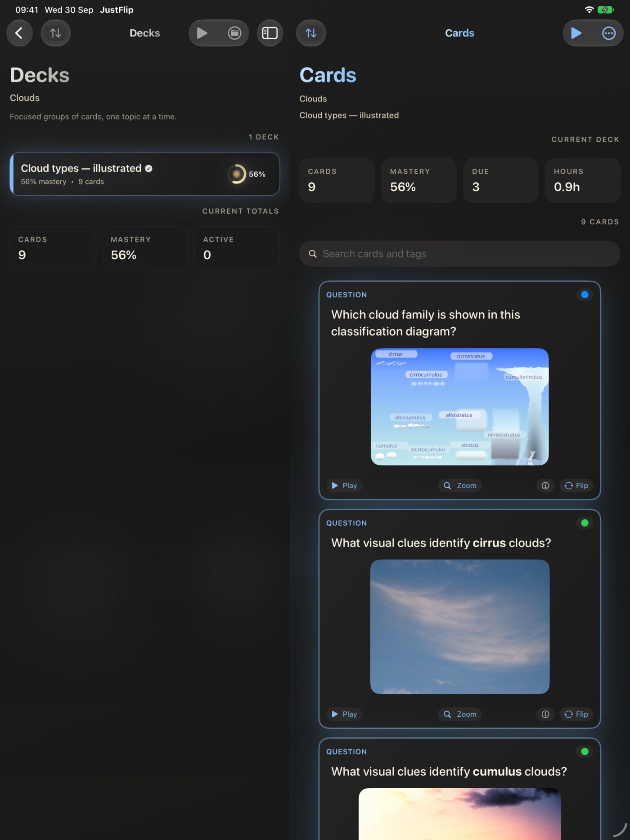Focus the Search cards and tags field
Viewport: 630px width, 840px height.
(459, 254)
